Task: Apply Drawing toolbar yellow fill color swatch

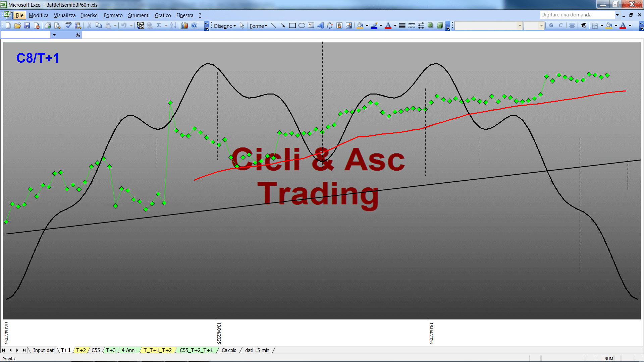Action: click(360, 25)
